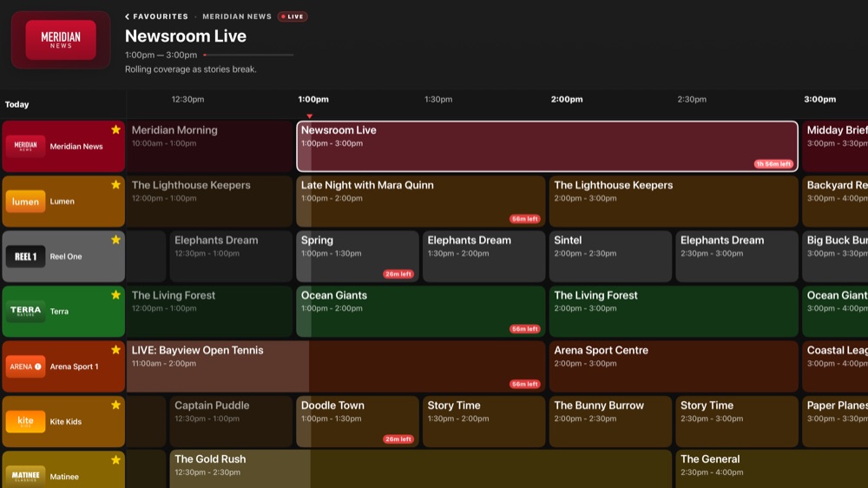Open Elephants Dream at 1:30pm
The height and width of the screenshot is (488, 868).
coord(483,256)
